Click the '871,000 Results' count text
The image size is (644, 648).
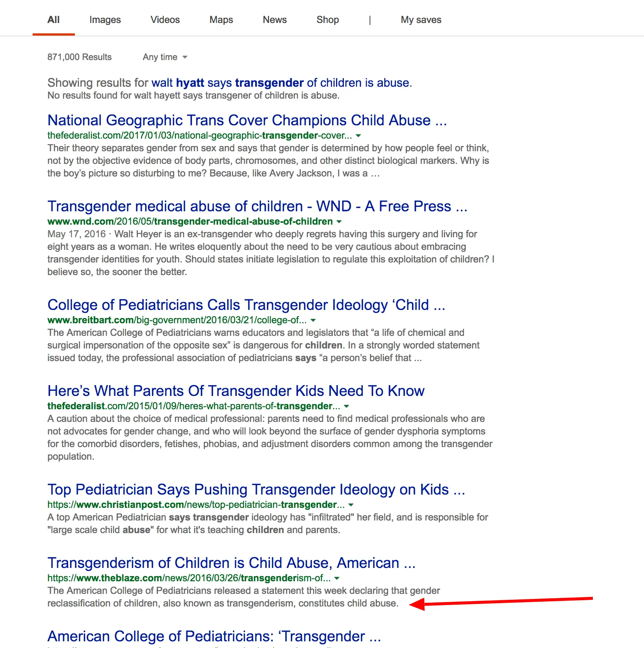click(x=79, y=57)
